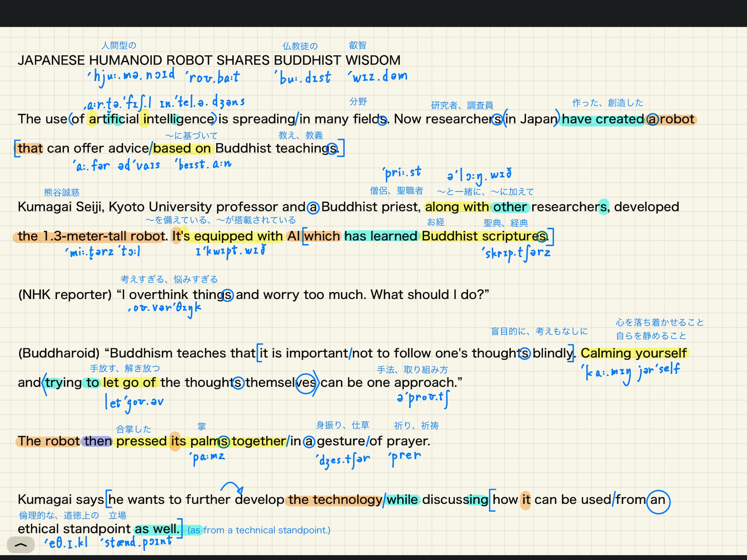
Task: Tap the blue note '(as from a technical standpoint.)'
Action: (x=259, y=530)
